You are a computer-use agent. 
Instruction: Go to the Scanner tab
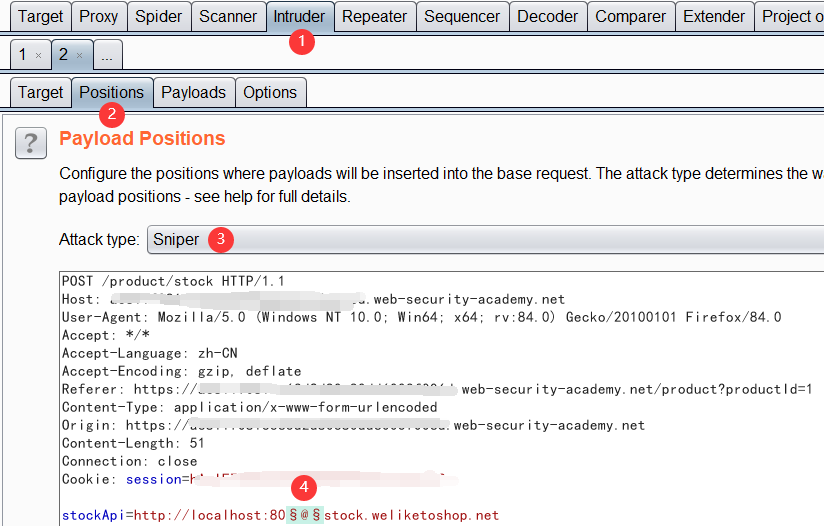228,16
